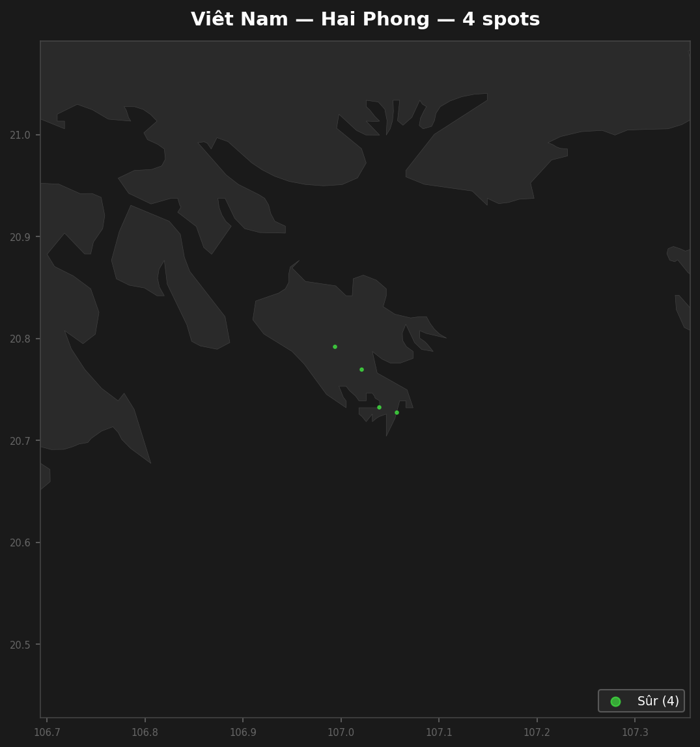700x747 pixels.
Task: Click the 'Sûr (4)' legend label
Action: point(658,701)
